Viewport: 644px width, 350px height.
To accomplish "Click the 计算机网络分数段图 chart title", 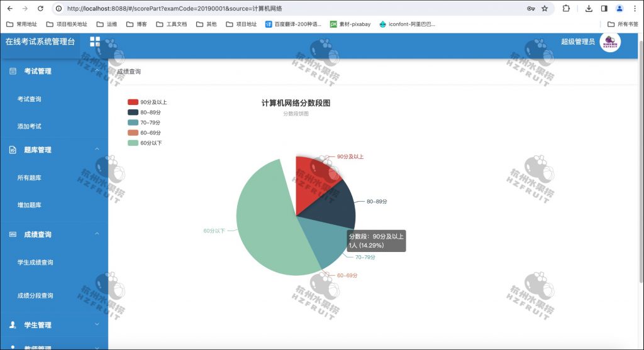I will coord(296,103).
